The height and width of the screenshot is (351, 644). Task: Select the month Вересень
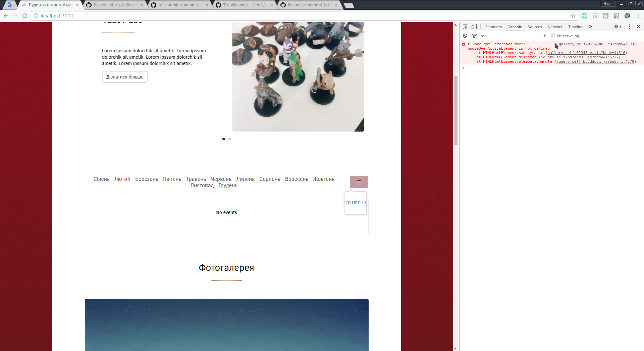point(297,179)
